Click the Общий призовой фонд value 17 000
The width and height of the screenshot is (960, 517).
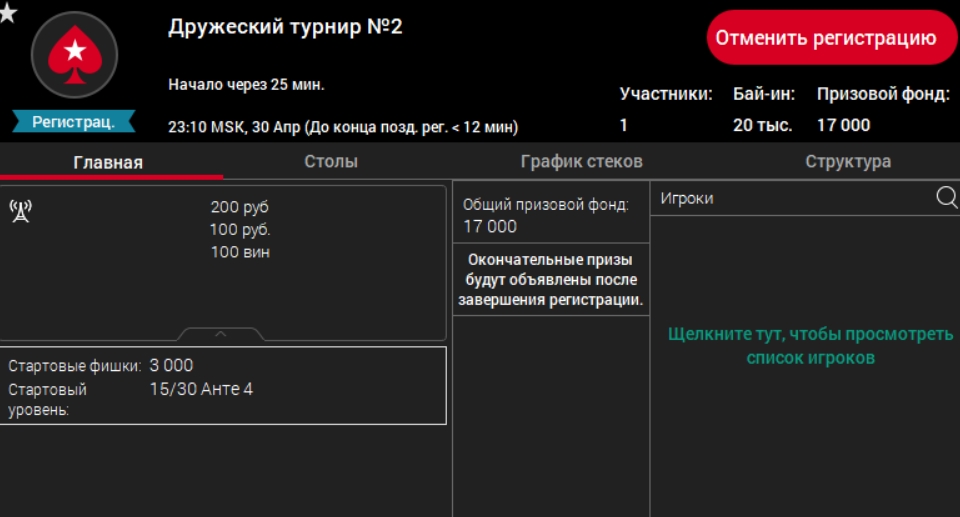pos(490,227)
